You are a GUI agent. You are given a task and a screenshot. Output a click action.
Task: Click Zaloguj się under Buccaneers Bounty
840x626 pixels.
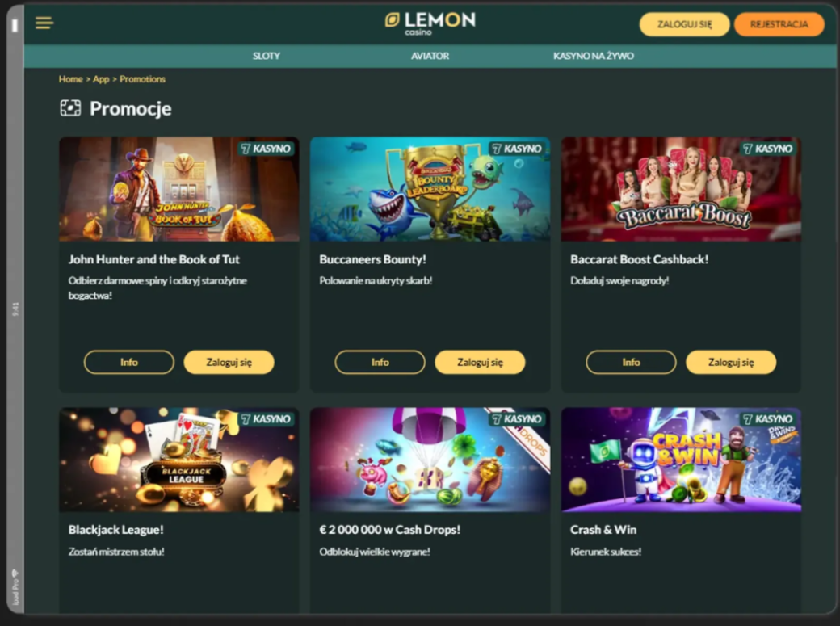coord(480,363)
